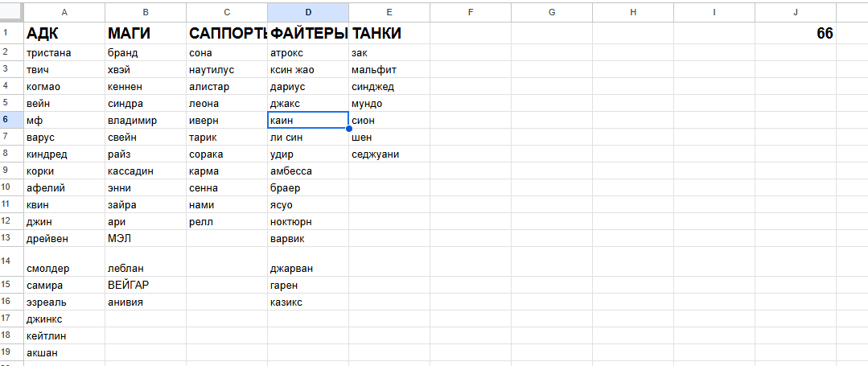Select column G header
Screen dimensions: 868x366
551,11
